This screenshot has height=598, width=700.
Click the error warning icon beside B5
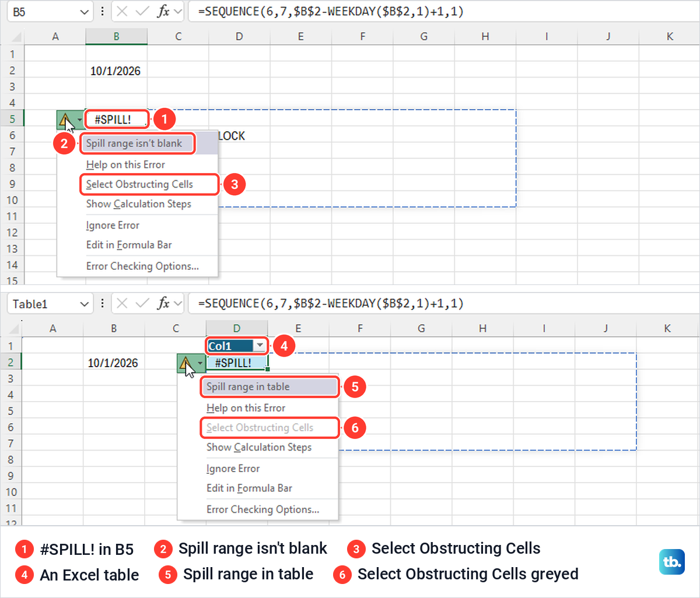(66, 121)
